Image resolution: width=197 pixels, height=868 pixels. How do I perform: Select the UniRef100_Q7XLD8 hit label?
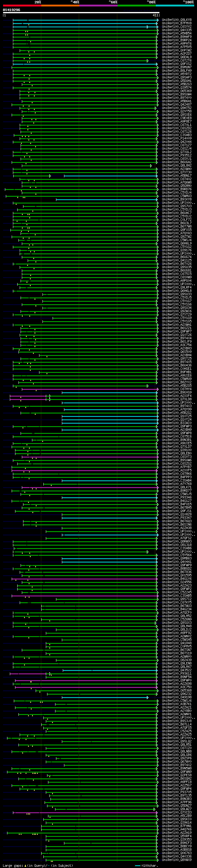pyautogui.click(x=177, y=399)
